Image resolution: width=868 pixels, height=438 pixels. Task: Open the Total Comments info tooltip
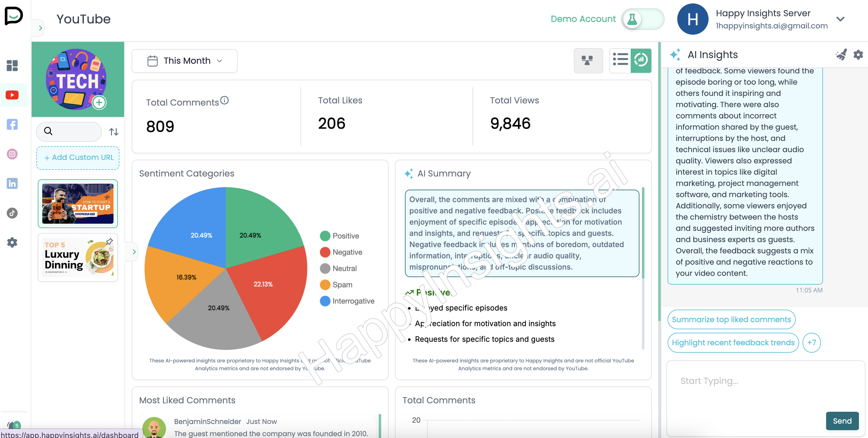click(225, 100)
